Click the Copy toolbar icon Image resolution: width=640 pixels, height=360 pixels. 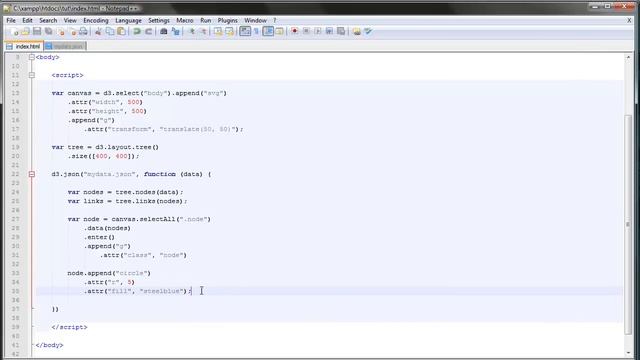110,31
